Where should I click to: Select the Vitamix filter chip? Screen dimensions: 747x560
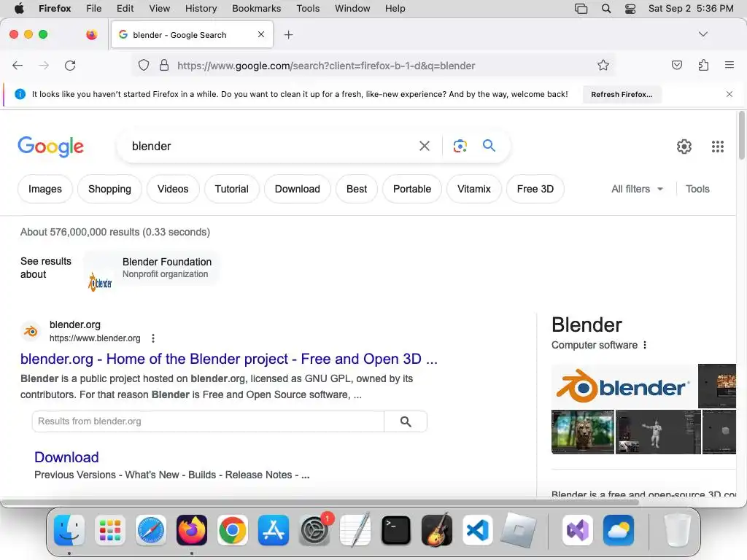click(x=474, y=189)
